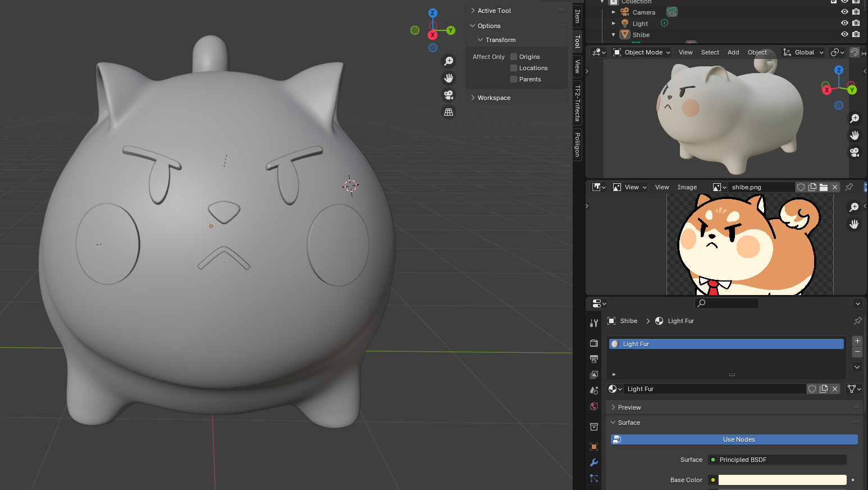Click the zoom icon in the rendered viewport
Image resolution: width=868 pixels, height=490 pixels.
pyautogui.click(x=855, y=119)
